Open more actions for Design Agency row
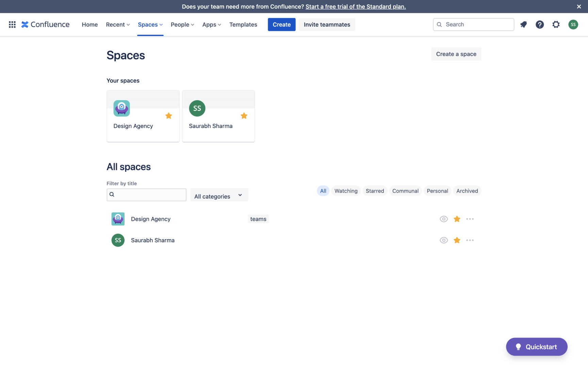The height and width of the screenshot is (368, 588). (470, 219)
